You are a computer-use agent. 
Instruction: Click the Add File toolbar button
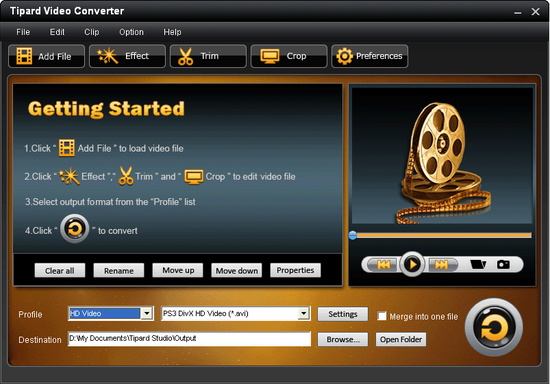tap(46, 56)
